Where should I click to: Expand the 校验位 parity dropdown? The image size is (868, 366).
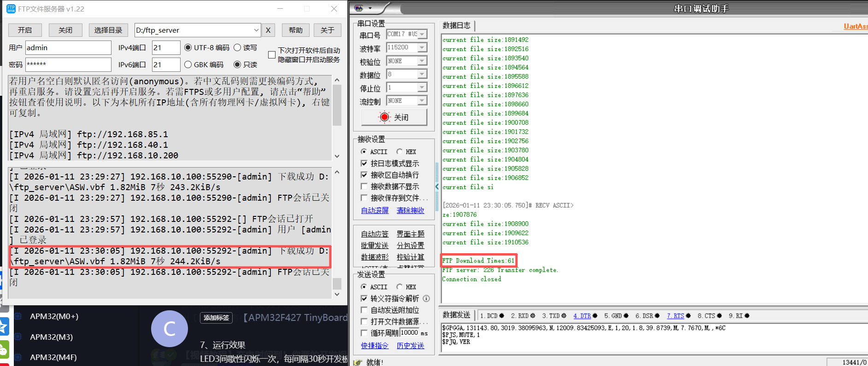click(x=422, y=61)
